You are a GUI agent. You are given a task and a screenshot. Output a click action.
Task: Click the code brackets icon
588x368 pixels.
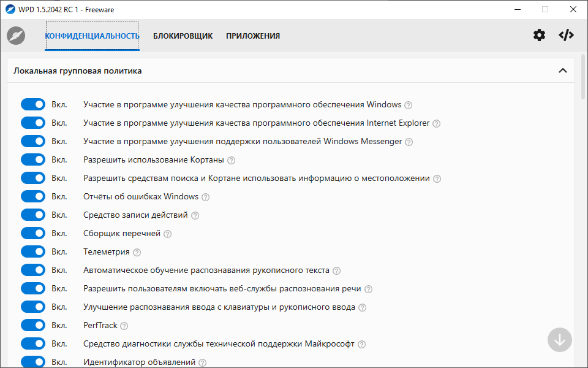566,36
